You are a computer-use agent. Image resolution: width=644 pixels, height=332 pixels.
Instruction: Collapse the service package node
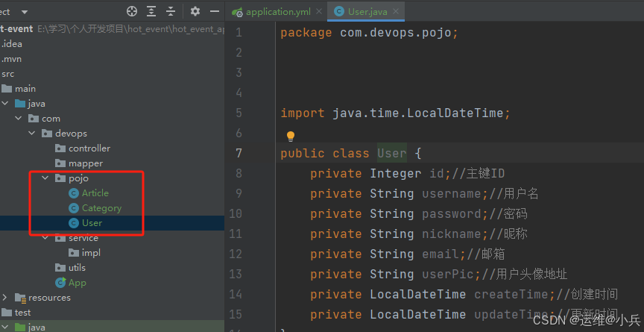click(x=45, y=237)
